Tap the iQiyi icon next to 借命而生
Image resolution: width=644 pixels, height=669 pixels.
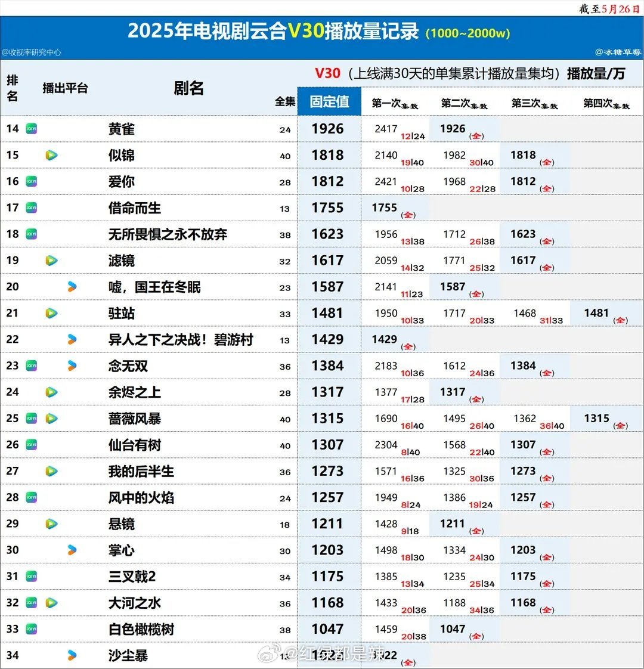click(31, 207)
